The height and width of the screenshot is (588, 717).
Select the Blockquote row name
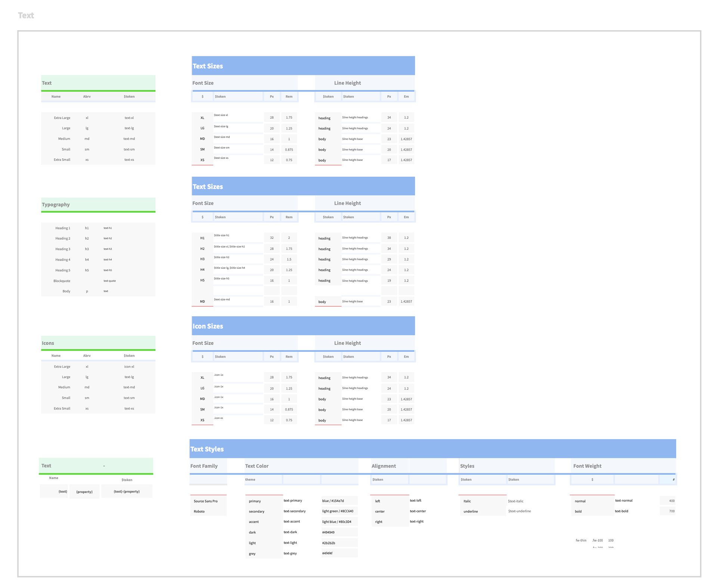62,281
